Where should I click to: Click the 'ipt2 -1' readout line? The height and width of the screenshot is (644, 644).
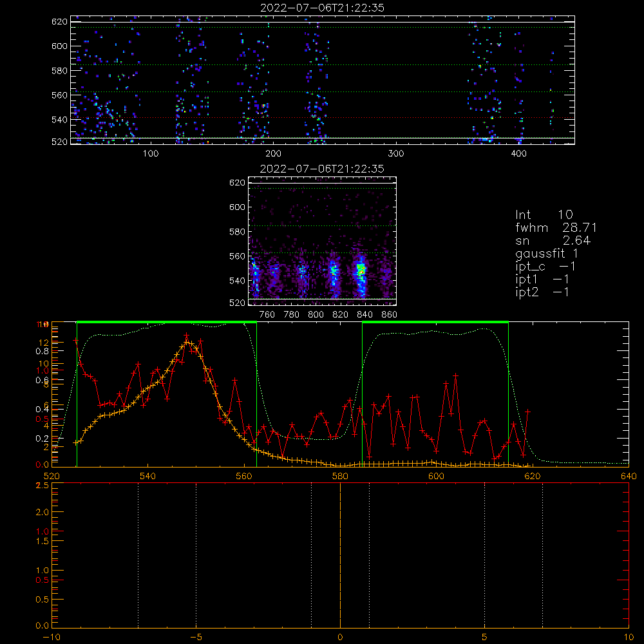point(542,292)
